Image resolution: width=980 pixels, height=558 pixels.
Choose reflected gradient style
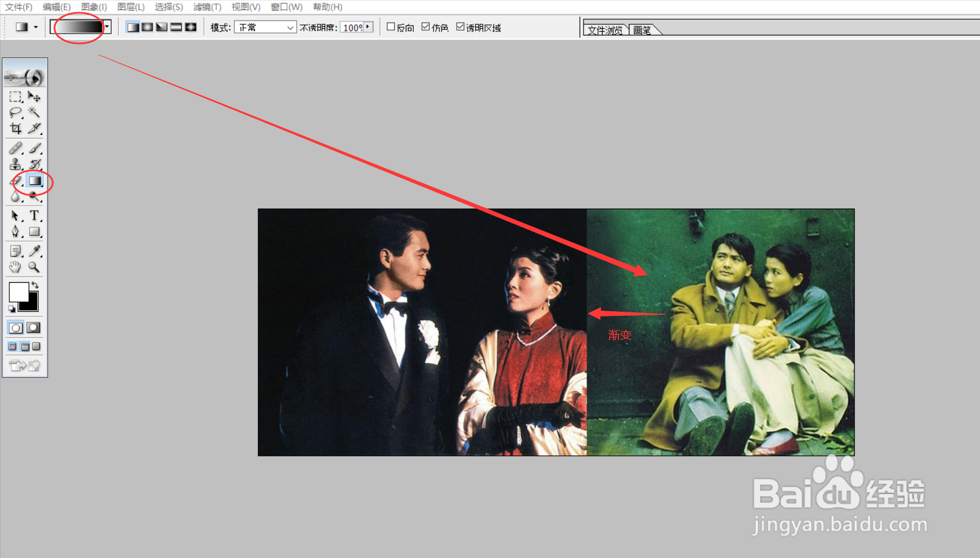coord(176,27)
